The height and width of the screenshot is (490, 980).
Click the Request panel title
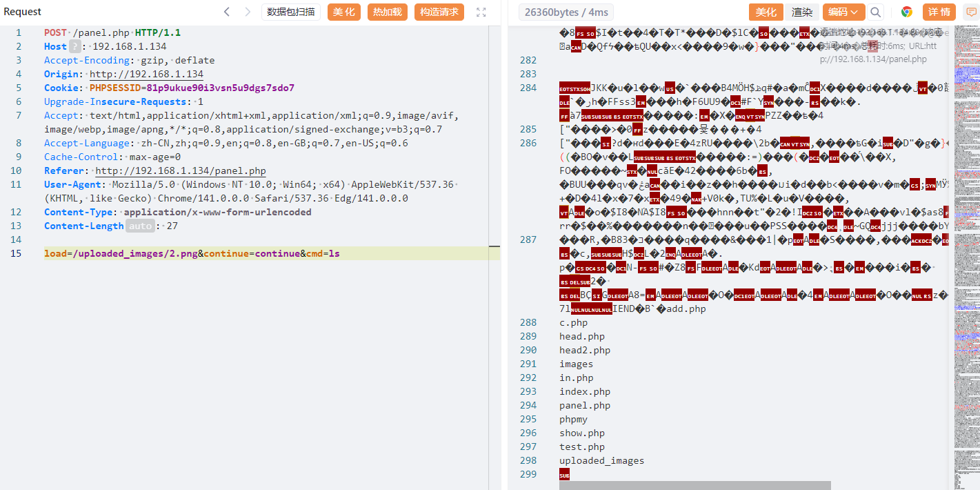click(23, 12)
